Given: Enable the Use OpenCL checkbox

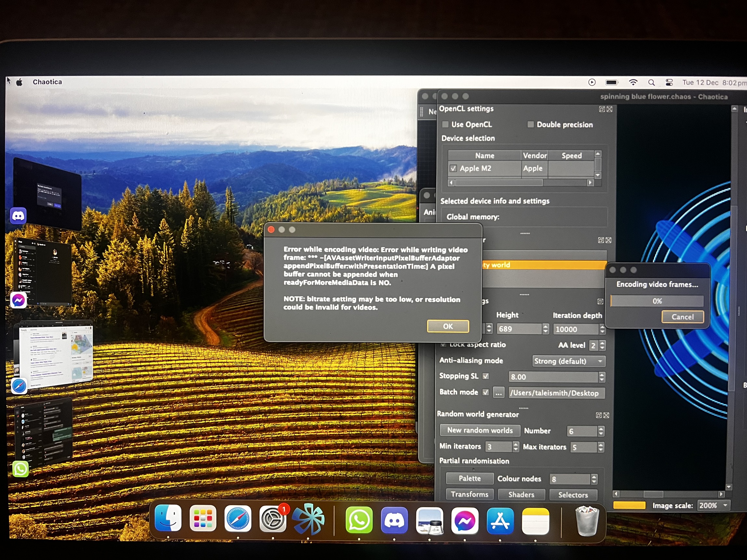Looking at the screenshot, I should [x=445, y=124].
